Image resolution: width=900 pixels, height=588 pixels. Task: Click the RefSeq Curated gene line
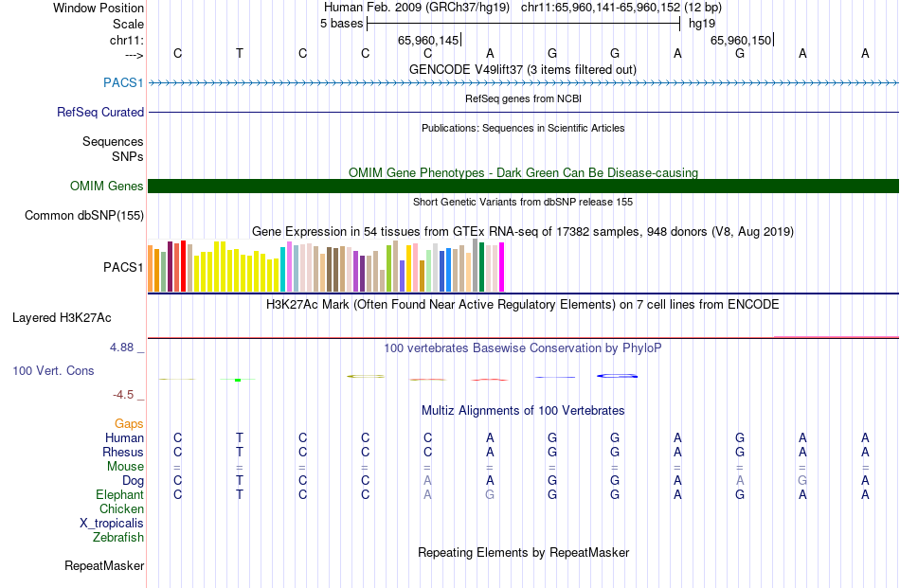(x=524, y=112)
